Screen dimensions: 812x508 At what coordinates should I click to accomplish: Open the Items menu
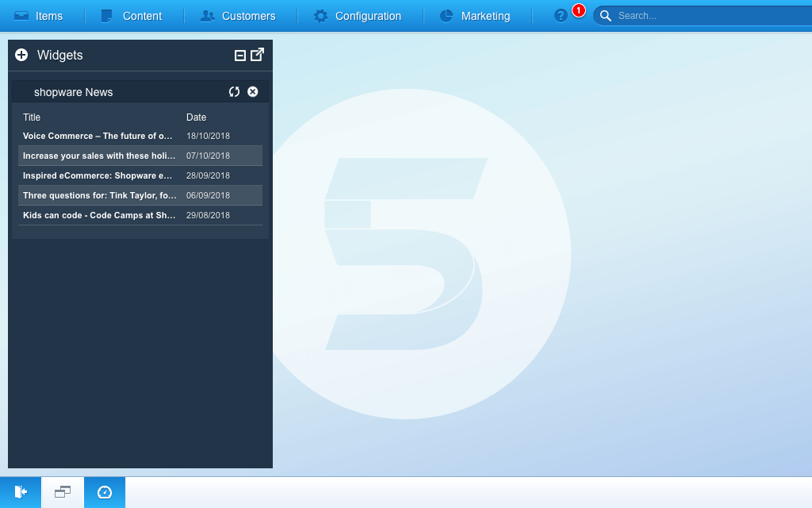point(39,16)
